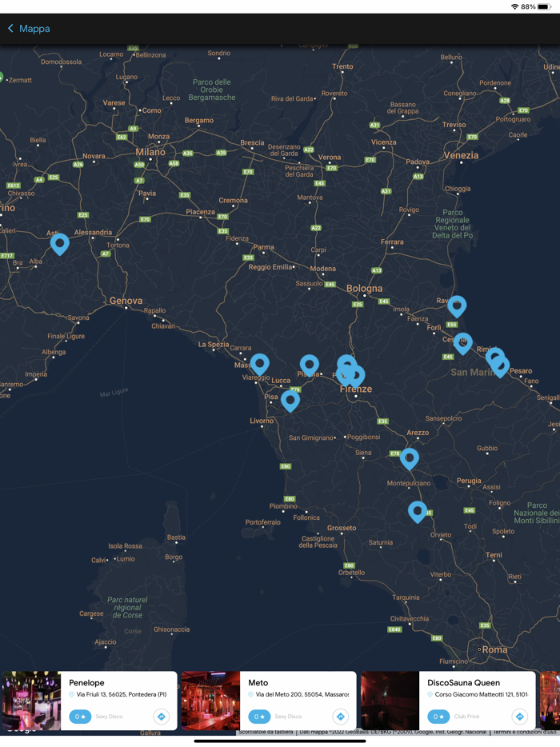This screenshot has height=747, width=560.
Task: Open the Meto card title
Action: (x=258, y=683)
